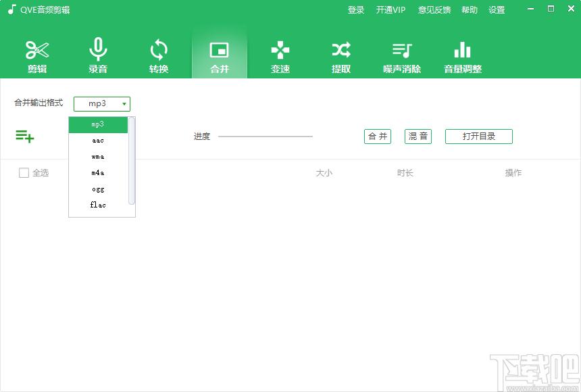The image size is (581, 392).
Task: Open 设置 settings
Action: [497, 10]
